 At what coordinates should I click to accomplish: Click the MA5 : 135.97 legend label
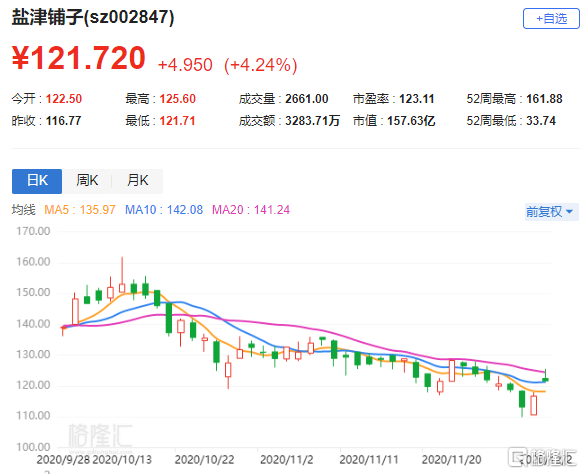(80, 210)
